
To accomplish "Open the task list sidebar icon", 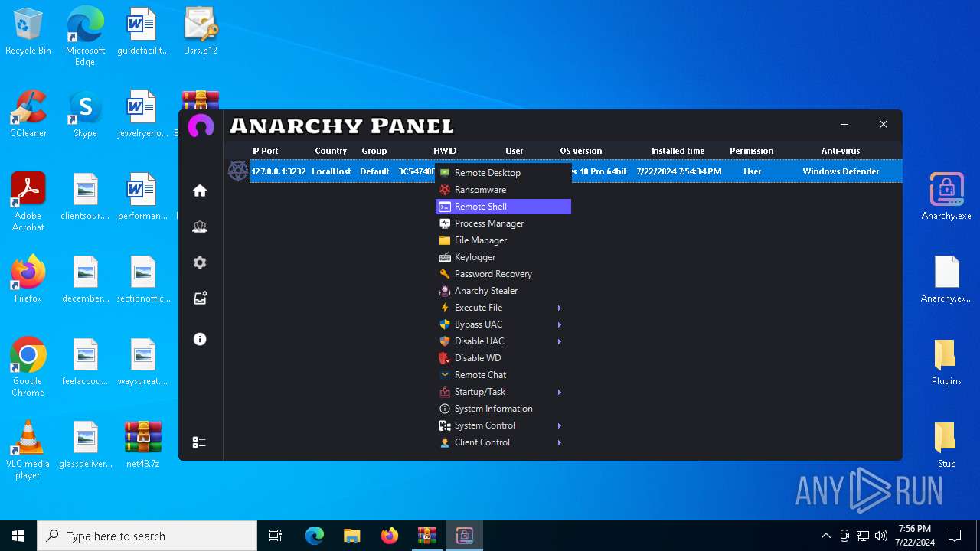I will (x=199, y=442).
